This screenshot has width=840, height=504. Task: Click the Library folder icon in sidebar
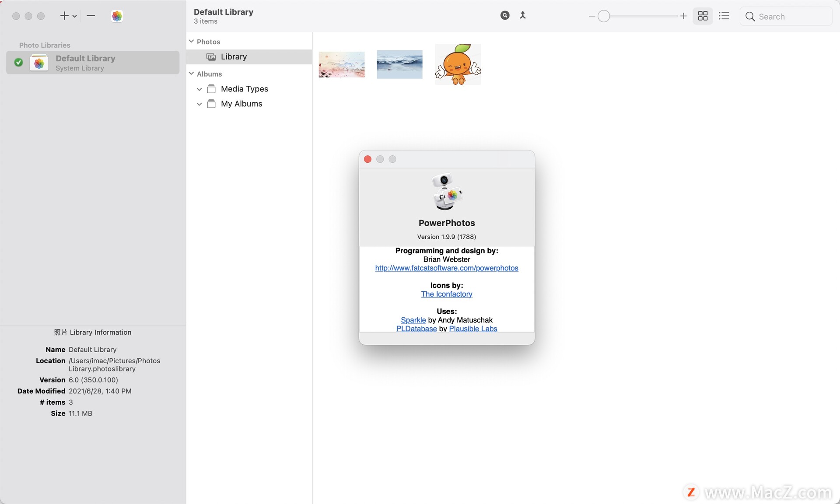click(211, 57)
